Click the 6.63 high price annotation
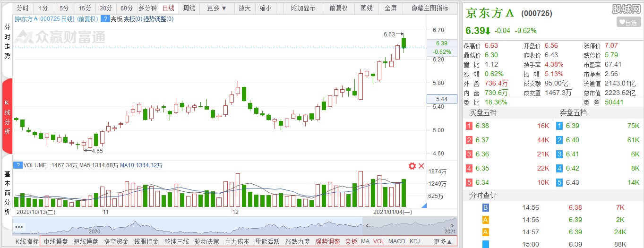Viewport: 644px width, 248px height. pyautogui.click(x=389, y=34)
